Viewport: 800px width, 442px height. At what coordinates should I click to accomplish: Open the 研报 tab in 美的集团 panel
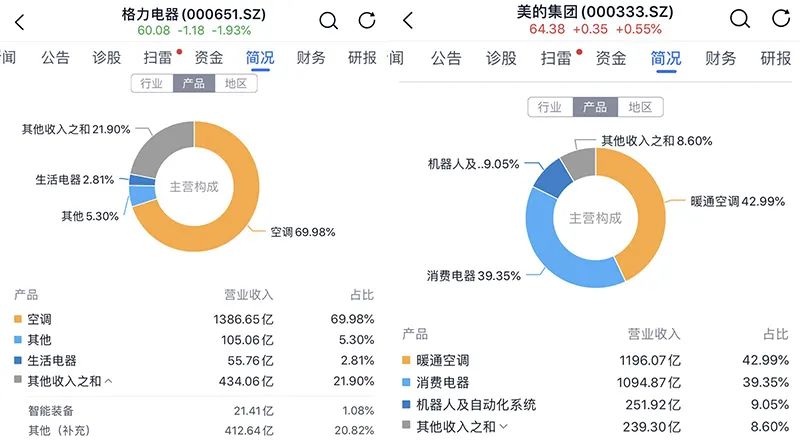776,58
